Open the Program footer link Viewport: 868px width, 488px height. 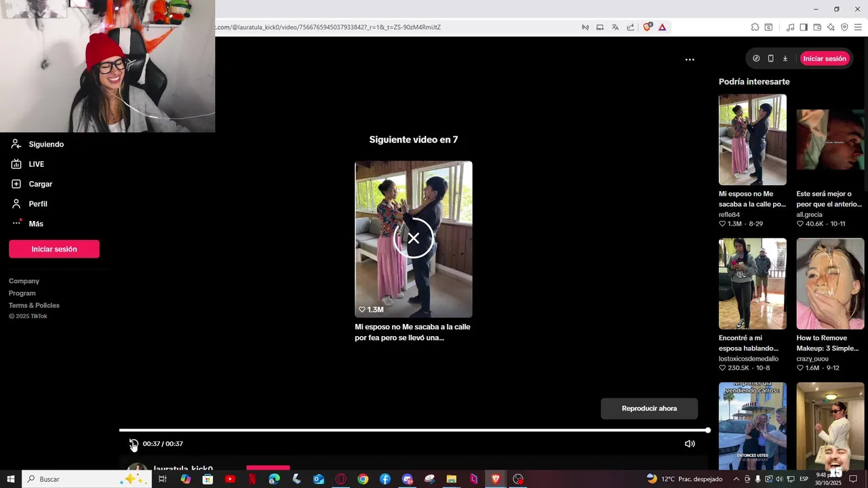coord(22,293)
